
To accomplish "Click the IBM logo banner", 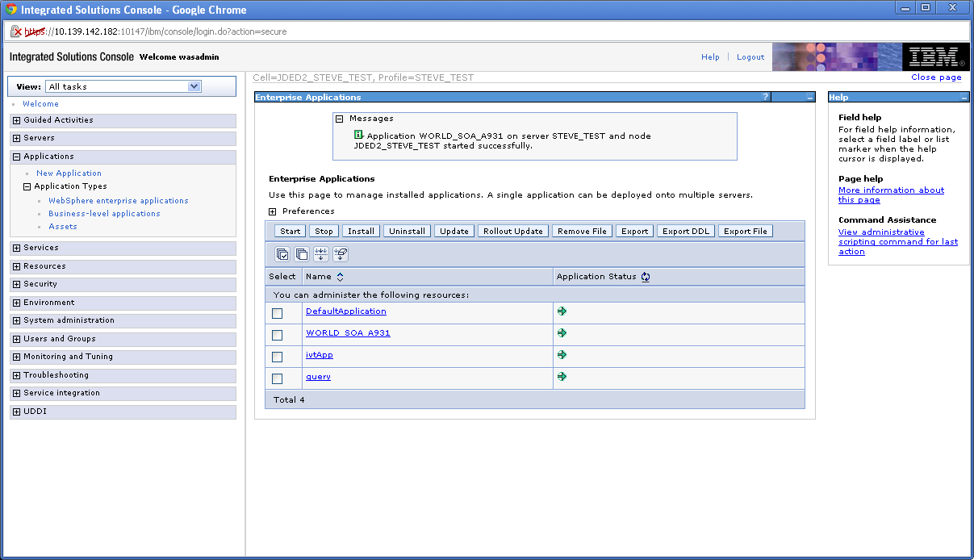I will [x=935, y=56].
